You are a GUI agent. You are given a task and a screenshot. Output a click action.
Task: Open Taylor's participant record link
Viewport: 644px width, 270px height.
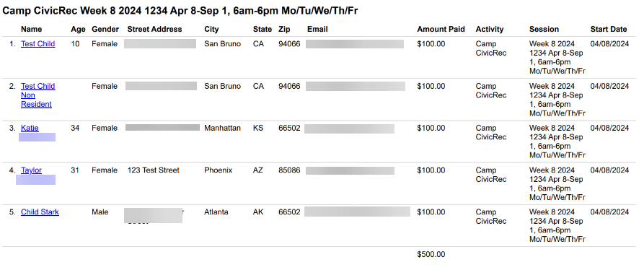coord(31,170)
